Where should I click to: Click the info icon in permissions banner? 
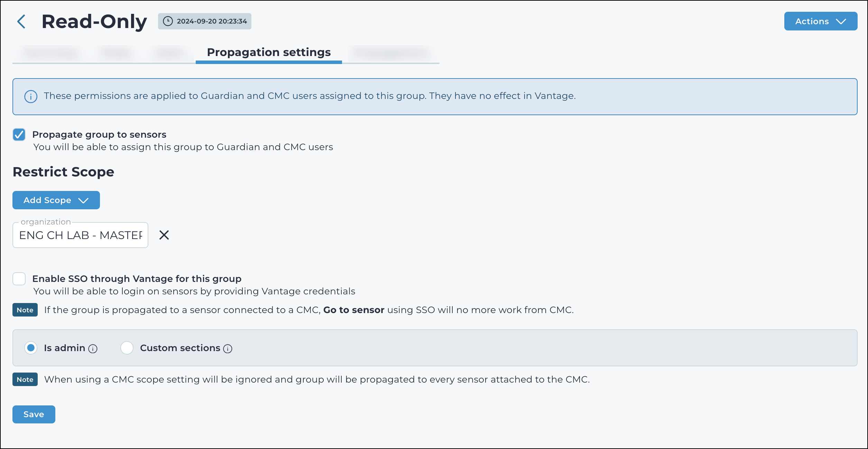[31, 97]
